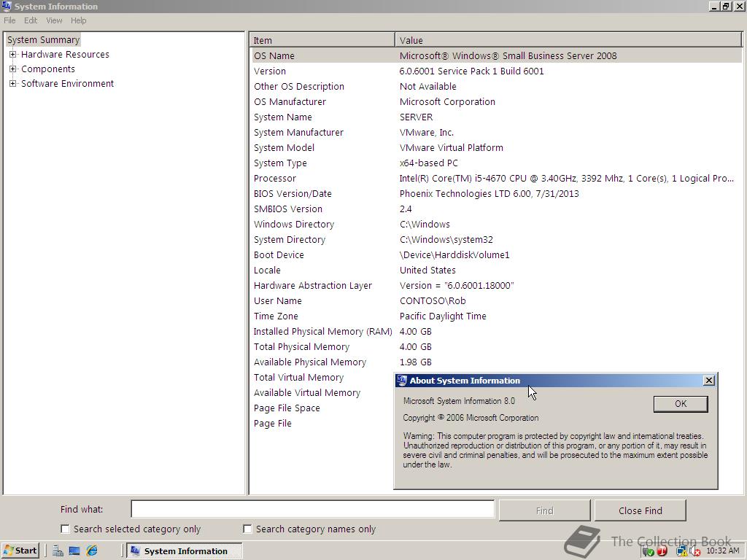
Task: Click the taskbar clock showing 10:32 AM
Action: click(723, 551)
